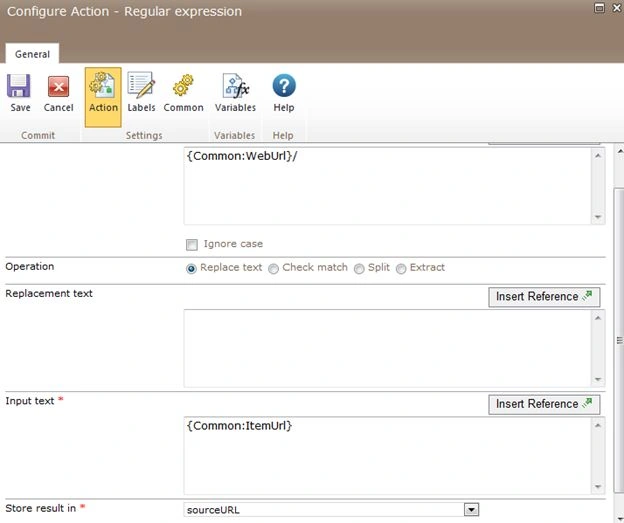Open the Help question mark icon
The image size is (624, 523).
click(x=284, y=85)
